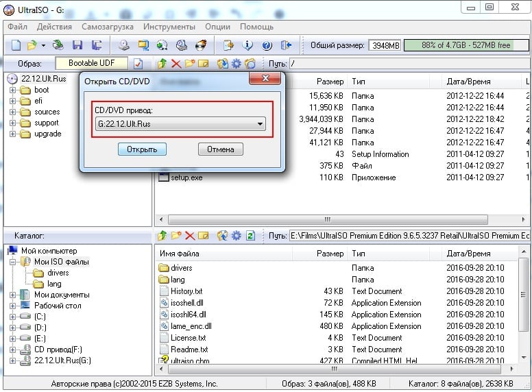Open the Инструменты menu
Screen dimensions: 532x392
pyautogui.click(x=169, y=27)
